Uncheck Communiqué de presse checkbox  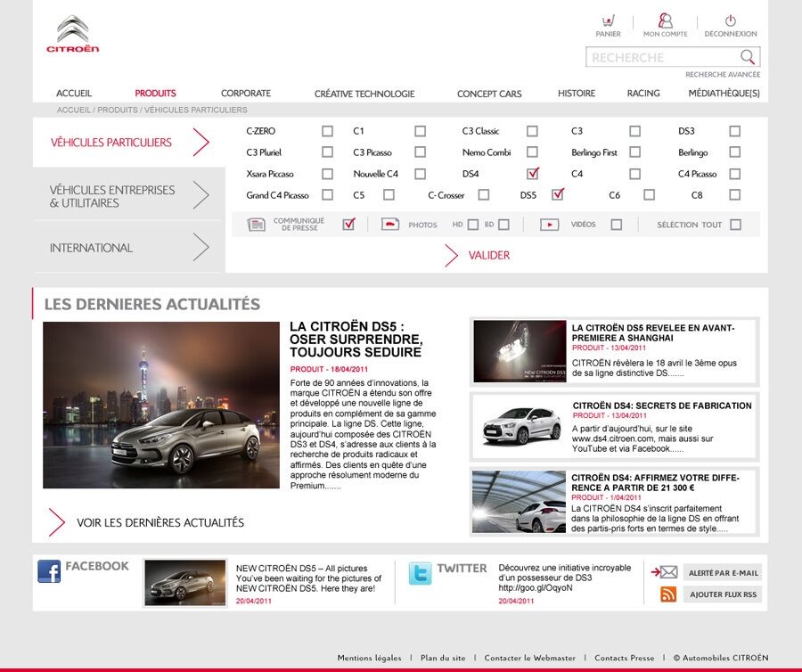point(348,224)
